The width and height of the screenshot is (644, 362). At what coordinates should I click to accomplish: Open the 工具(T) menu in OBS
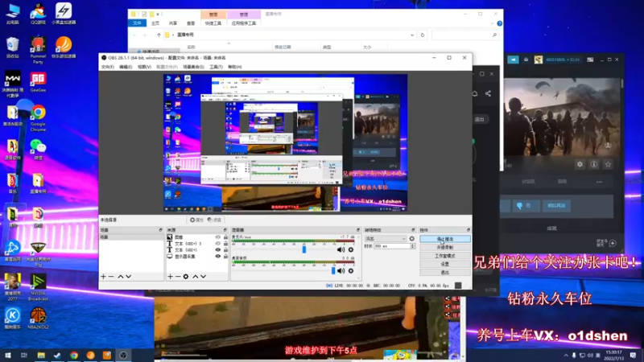[216, 67]
